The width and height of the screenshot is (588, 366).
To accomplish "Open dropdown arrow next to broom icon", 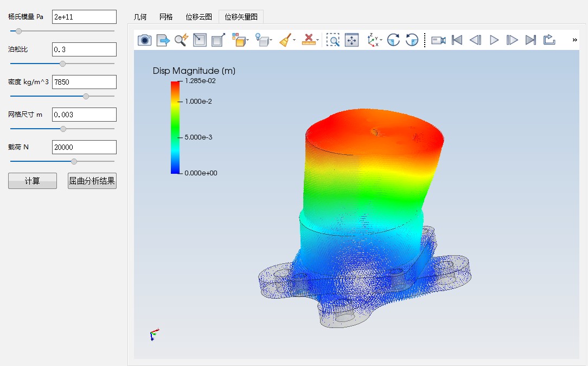I will coord(294,40).
